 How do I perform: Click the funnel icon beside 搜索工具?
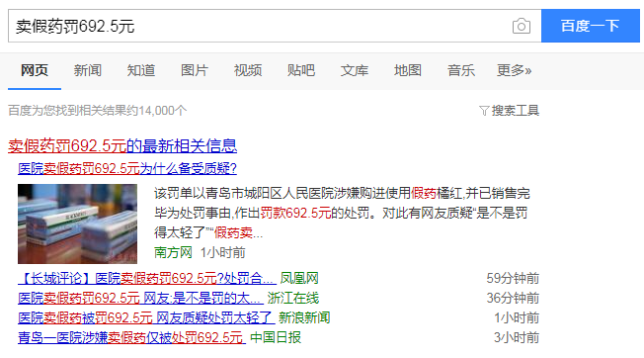click(484, 111)
